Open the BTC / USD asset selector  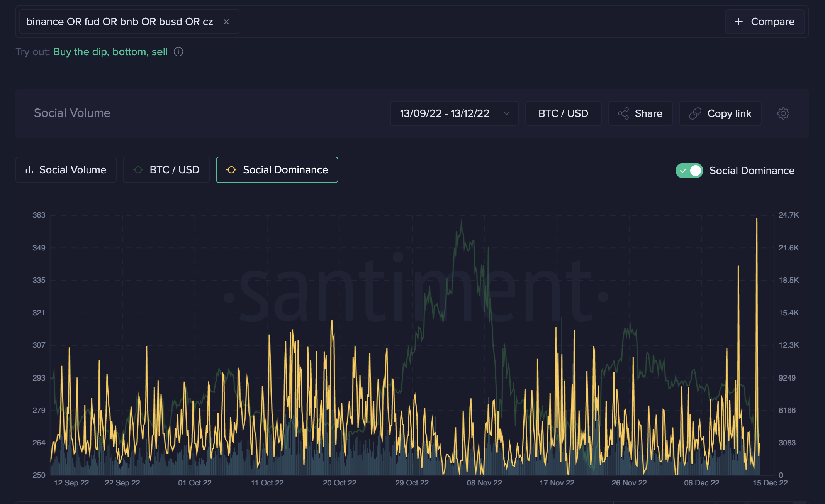(563, 113)
